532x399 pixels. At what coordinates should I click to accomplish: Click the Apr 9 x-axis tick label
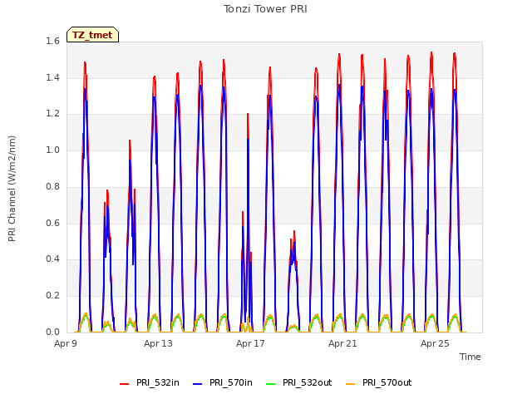pyautogui.click(x=66, y=343)
